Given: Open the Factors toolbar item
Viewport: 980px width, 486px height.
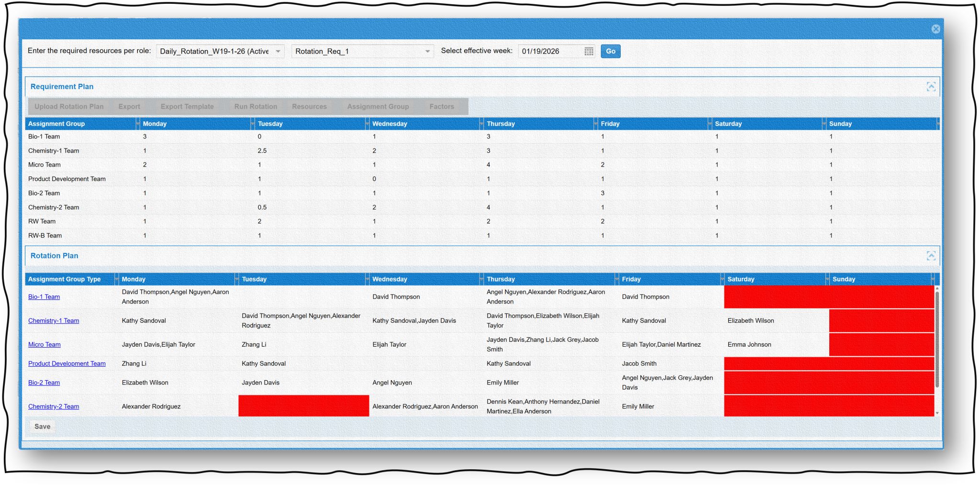Looking at the screenshot, I should point(441,107).
